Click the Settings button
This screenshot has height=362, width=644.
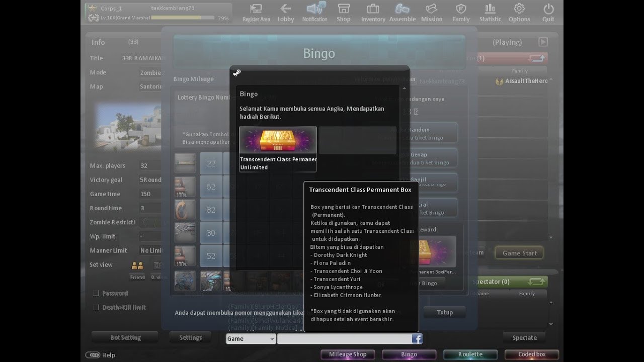(x=191, y=338)
